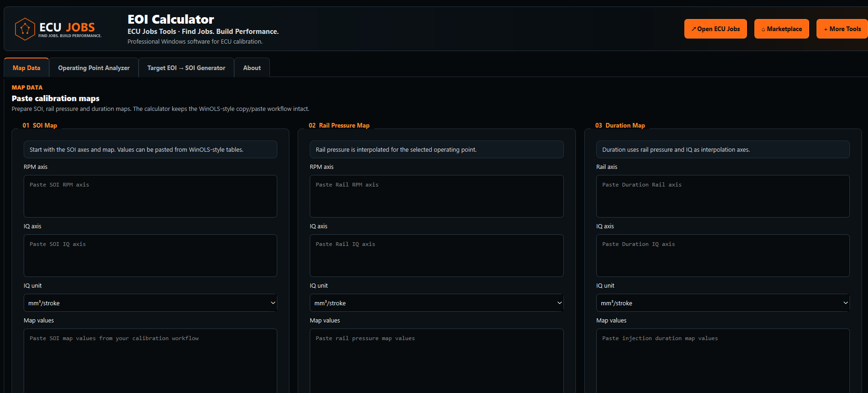Click the rail pressure map values area
The height and width of the screenshot is (393, 868).
[x=436, y=361]
